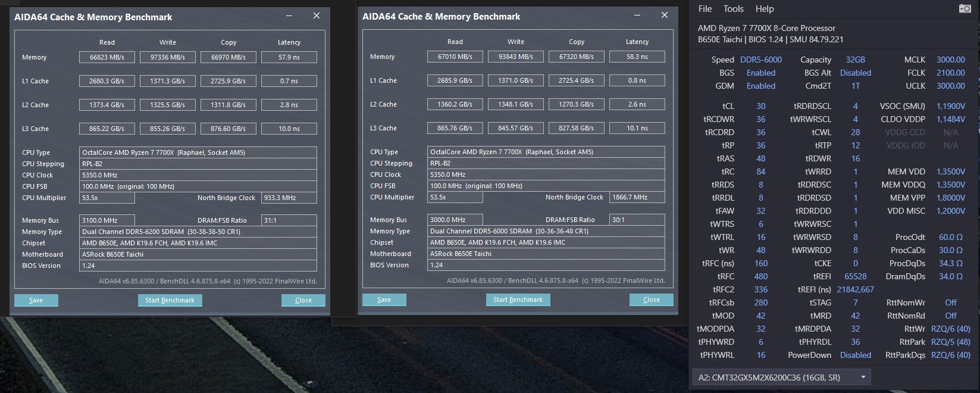Click the RttPark RZQ/5 (48) value
980x393 pixels.
pyautogui.click(x=951, y=342)
